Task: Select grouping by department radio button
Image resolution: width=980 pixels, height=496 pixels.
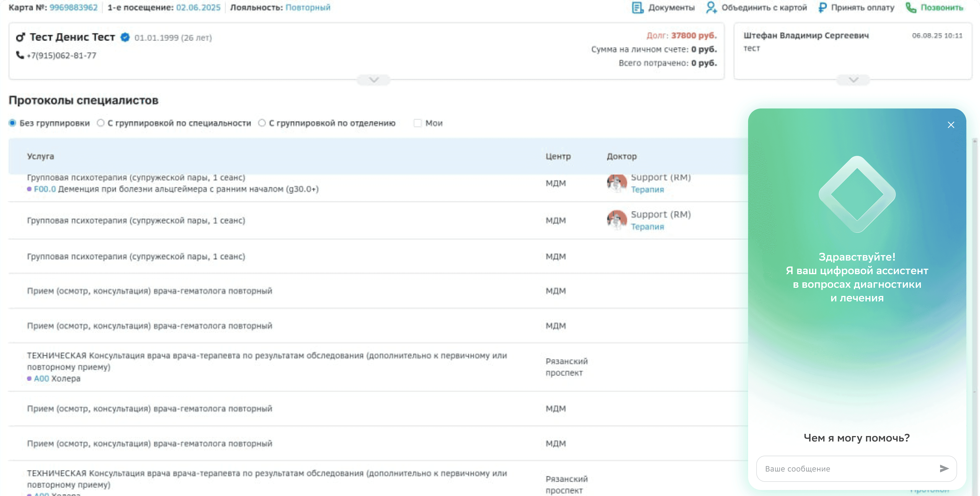Action: coord(262,123)
